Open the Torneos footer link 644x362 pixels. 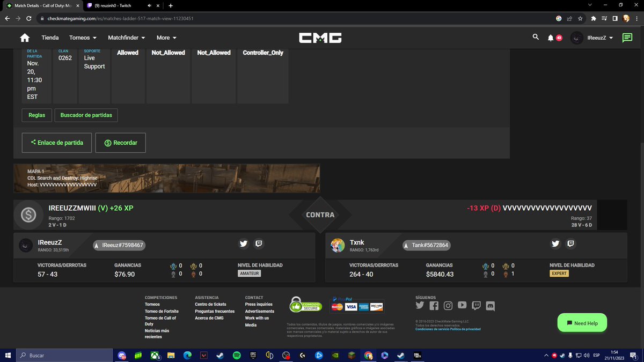click(x=152, y=304)
